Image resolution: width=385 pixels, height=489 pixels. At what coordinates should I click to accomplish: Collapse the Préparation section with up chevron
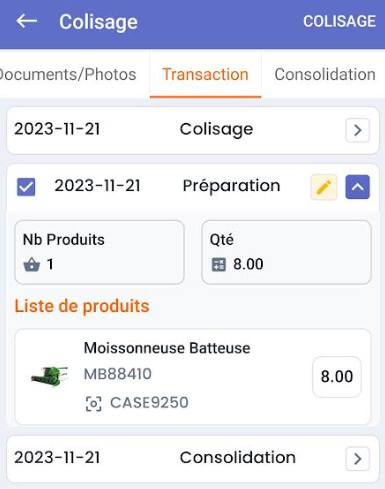point(358,187)
